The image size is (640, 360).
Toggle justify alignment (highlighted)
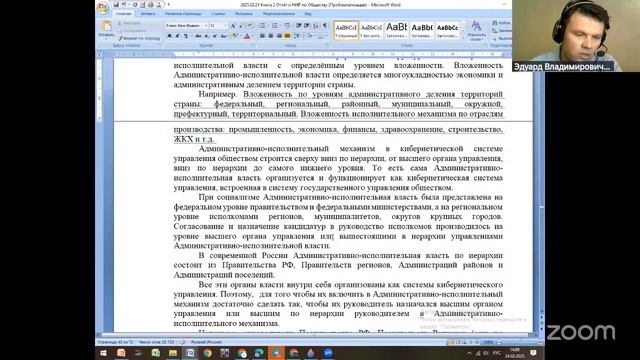(287, 36)
